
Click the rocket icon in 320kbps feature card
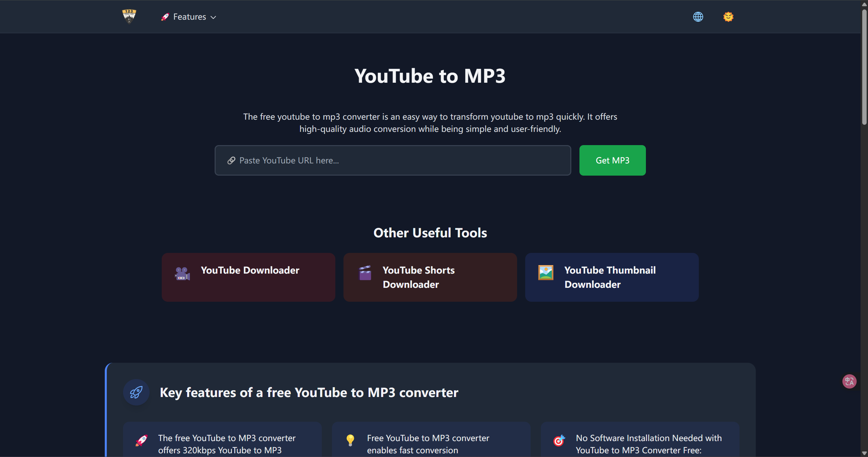141,440
